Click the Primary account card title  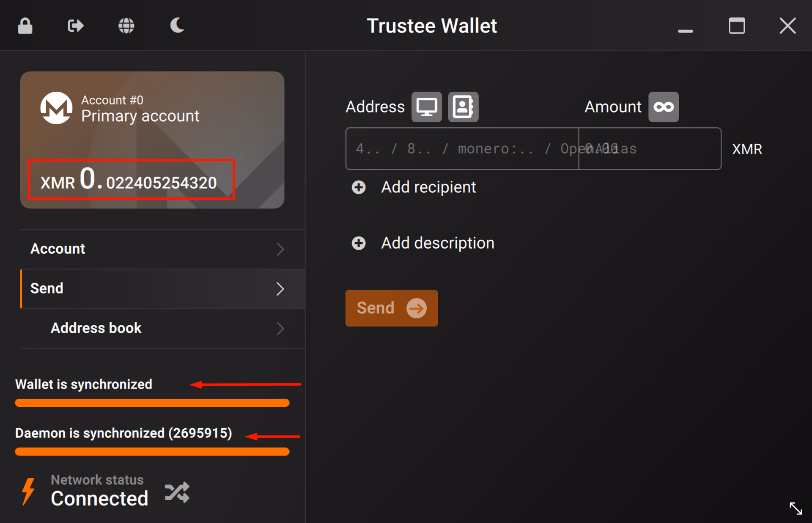point(140,116)
